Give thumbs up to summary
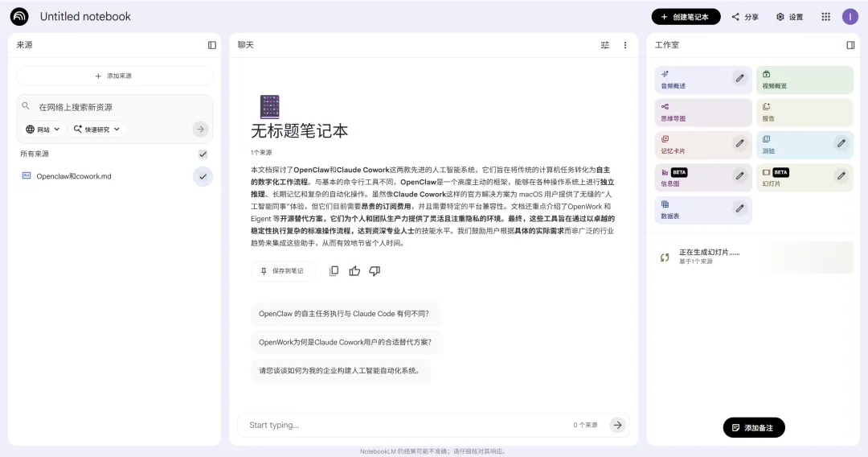 tap(354, 271)
